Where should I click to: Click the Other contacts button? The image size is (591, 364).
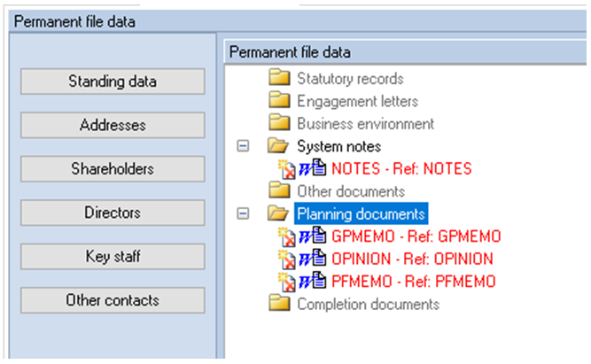113,300
